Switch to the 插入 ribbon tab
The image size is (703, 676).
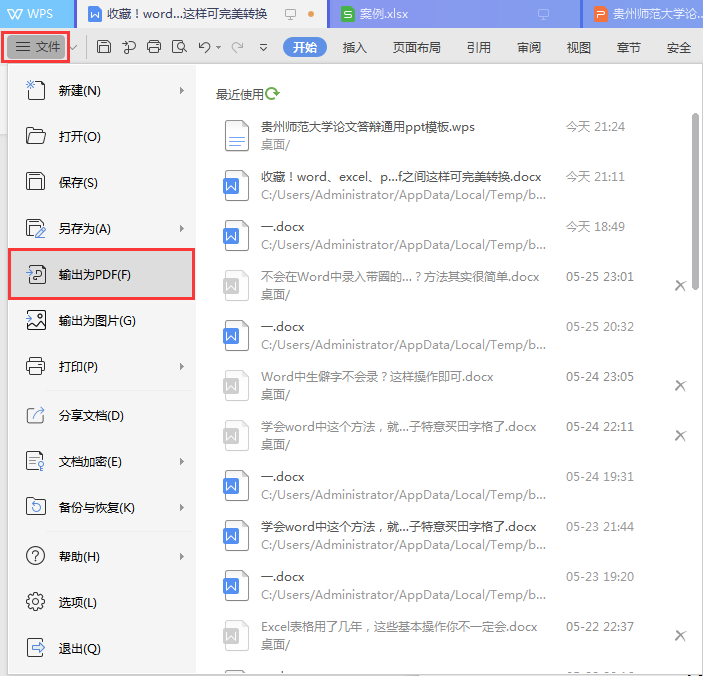(x=355, y=47)
